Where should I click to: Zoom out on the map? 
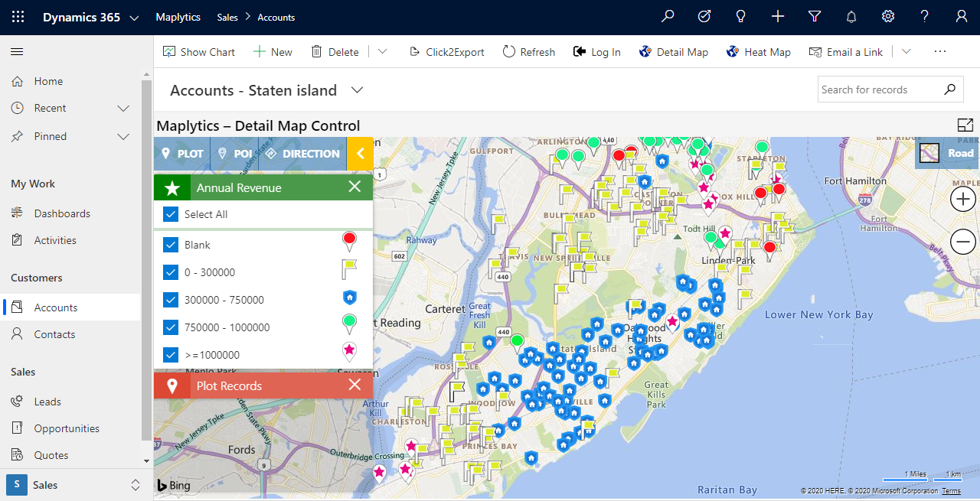[962, 242]
